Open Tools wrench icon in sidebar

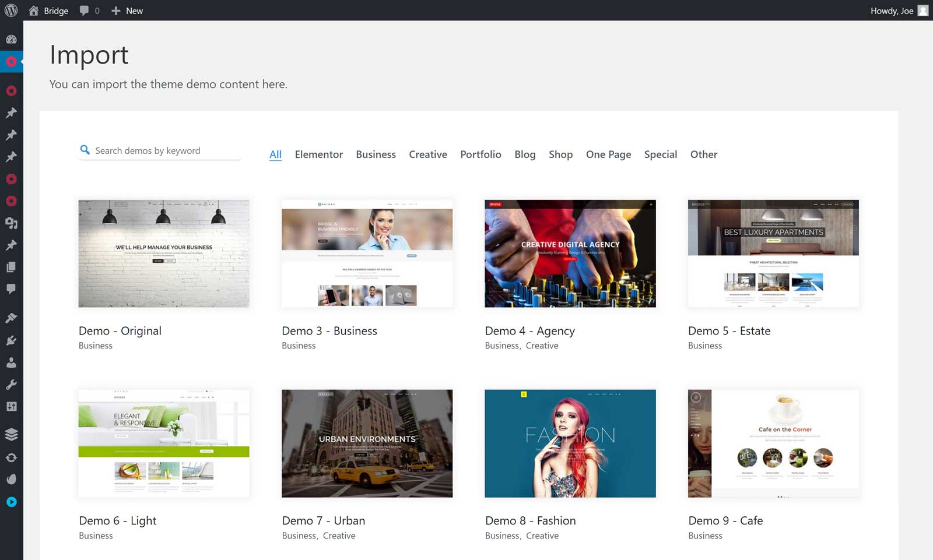(11, 385)
